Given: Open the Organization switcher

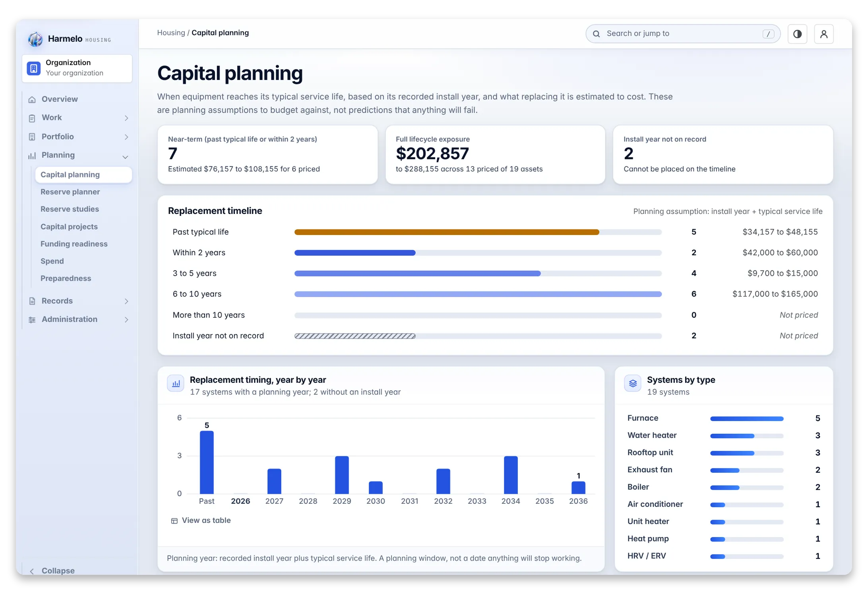Looking at the screenshot, I should click(77, 68).
